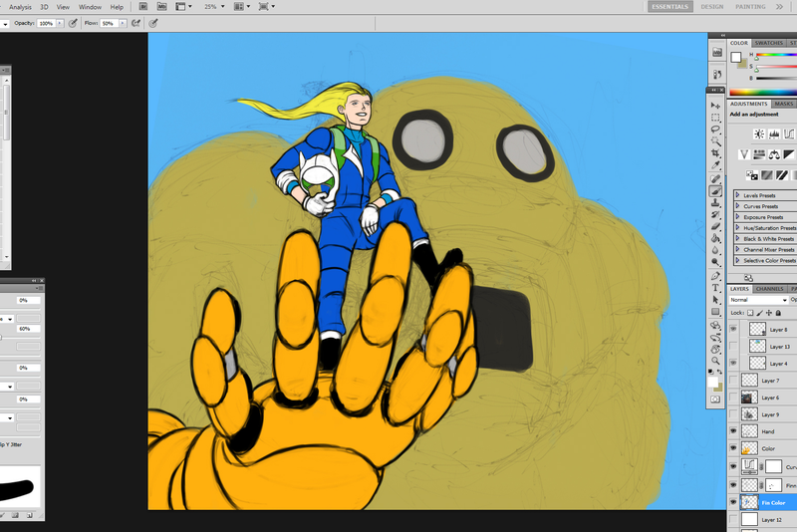Open the Window menu

pos(90,7)
